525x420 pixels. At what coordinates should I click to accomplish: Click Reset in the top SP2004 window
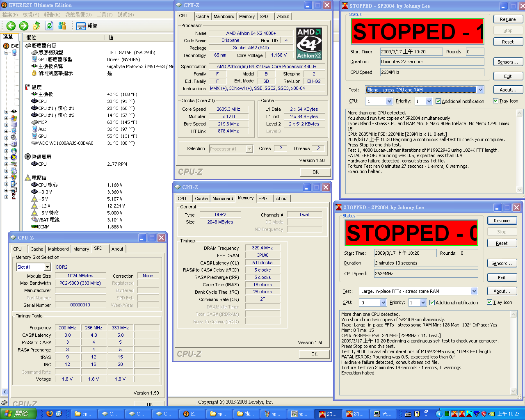[x=508, y=42]
